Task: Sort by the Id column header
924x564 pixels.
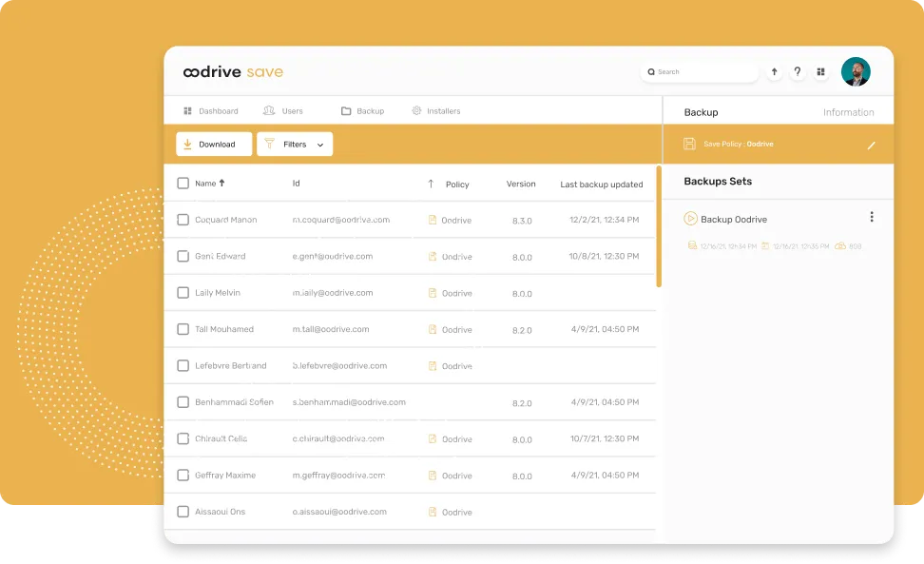Action: coord(297,184)
